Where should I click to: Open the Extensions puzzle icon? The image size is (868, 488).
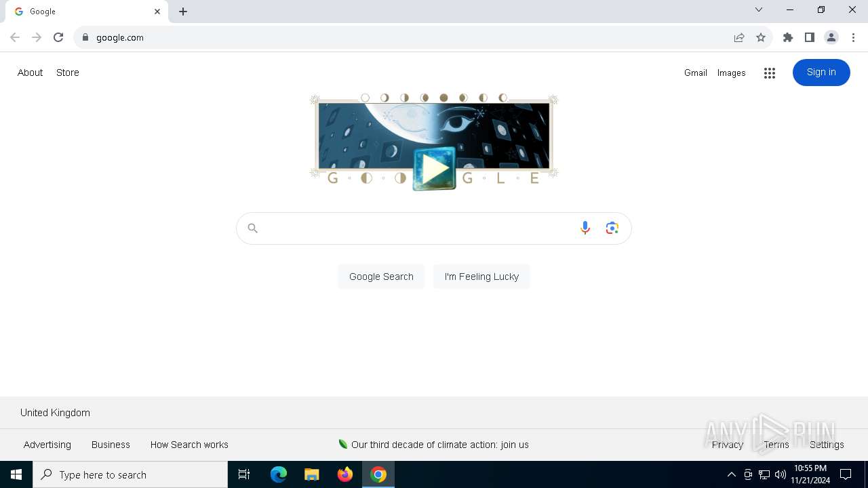788,37
